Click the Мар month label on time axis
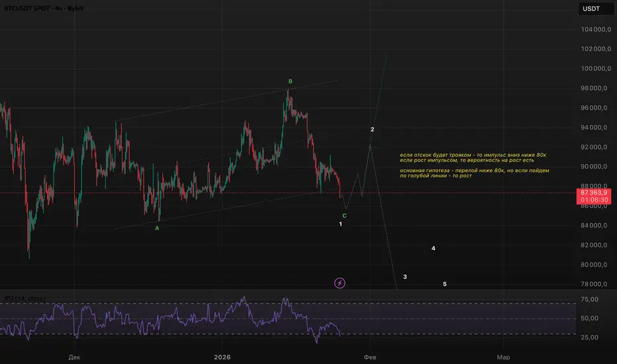This screenshot has width=617, height=364. (503, 357)
